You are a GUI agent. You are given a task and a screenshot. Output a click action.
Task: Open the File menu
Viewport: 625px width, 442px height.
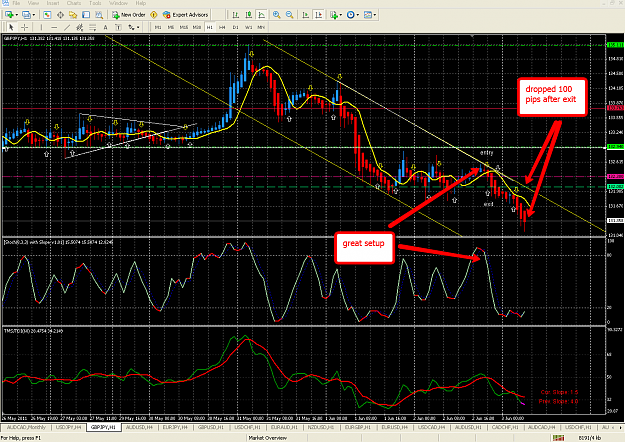click(x=16, y=3)
